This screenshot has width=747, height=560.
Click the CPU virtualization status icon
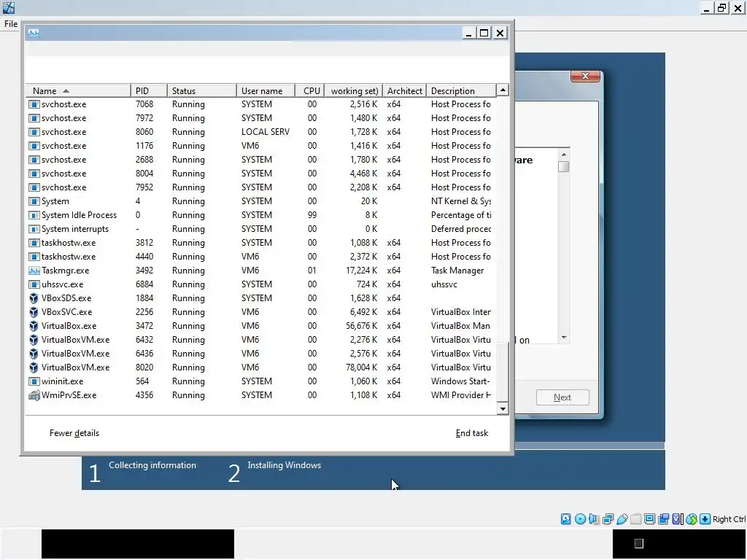tap(677, 519)
